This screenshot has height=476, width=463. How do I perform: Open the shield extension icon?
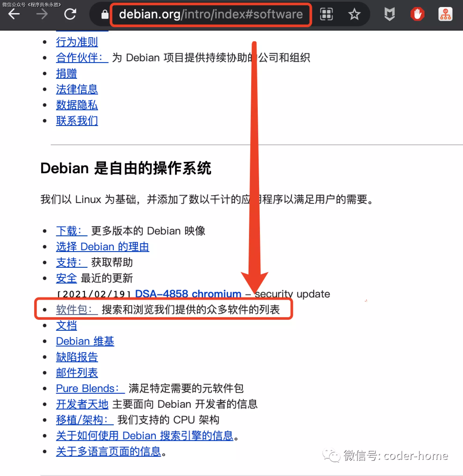(389, 14)
